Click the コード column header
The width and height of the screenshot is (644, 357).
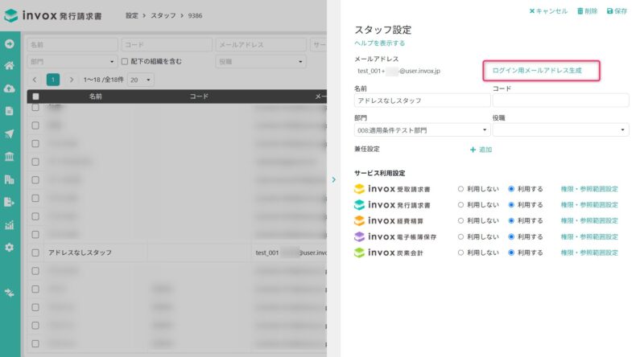tap(199, 96)
